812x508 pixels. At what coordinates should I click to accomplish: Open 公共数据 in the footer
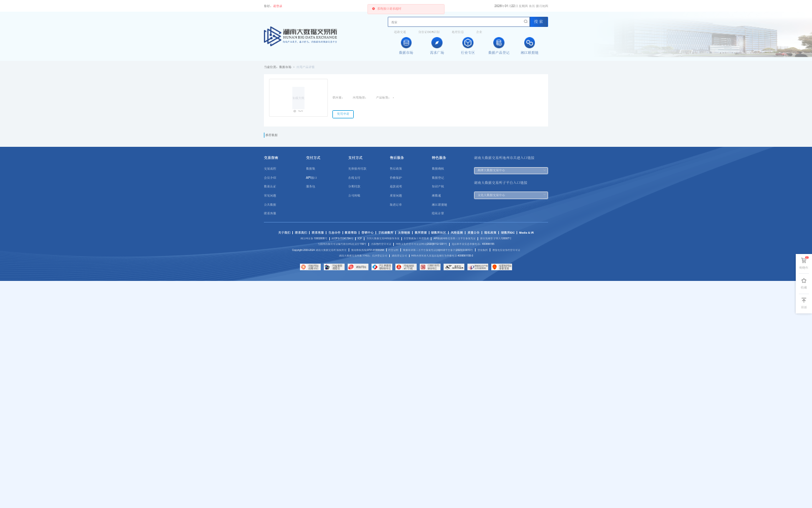pos(270,205)
